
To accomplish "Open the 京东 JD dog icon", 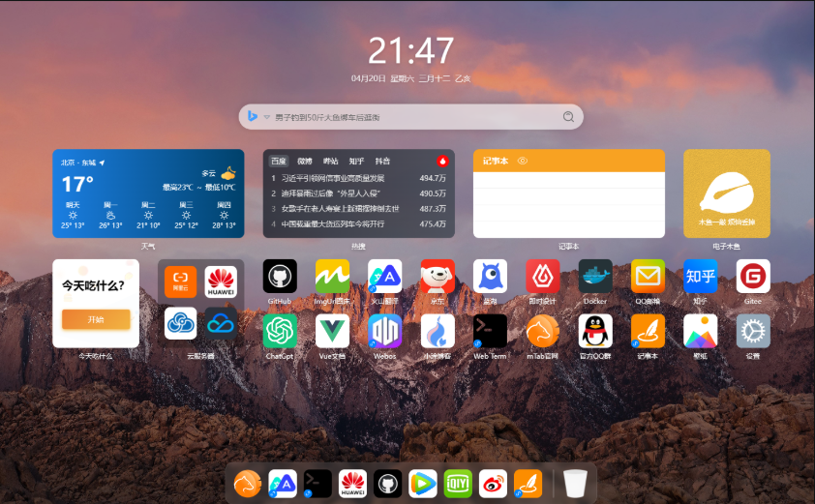I will click(x=438, y=276).
